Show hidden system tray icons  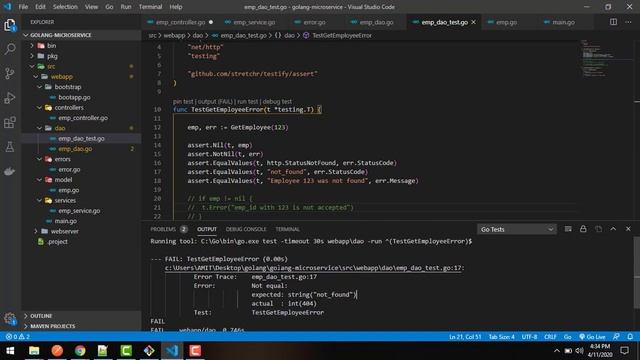[x=557, y=351]
